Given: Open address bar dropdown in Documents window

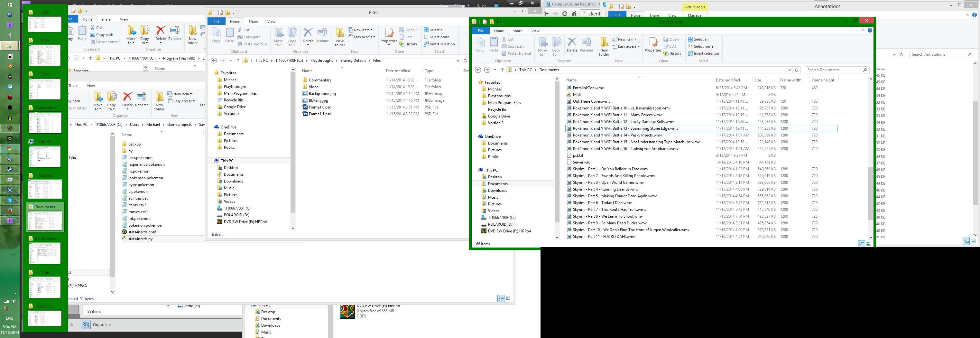Looking at the screenshot, I should [790, 70].
